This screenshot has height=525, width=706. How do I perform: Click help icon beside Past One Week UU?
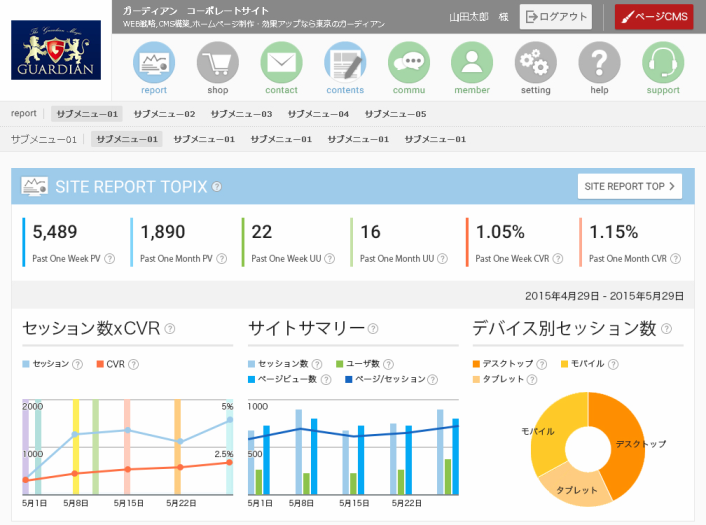coord(330,258)
